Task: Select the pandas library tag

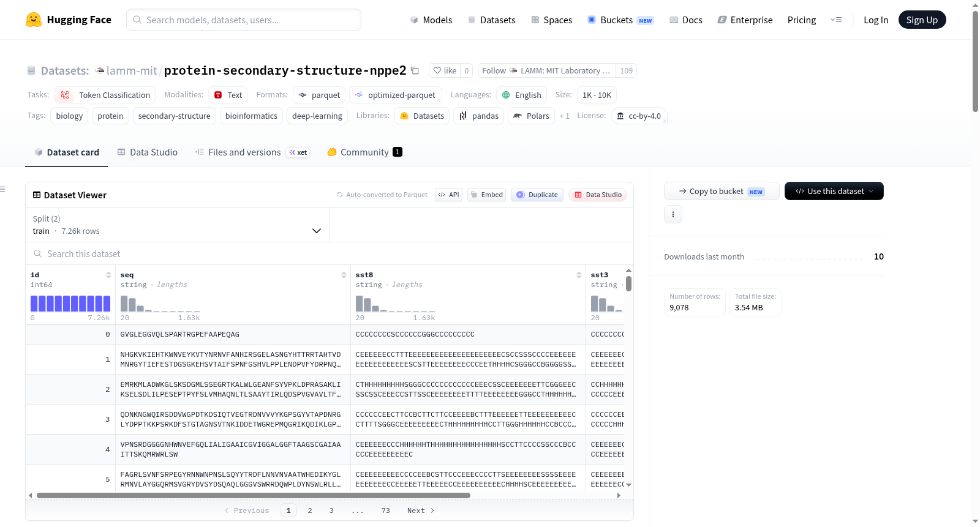Action: point(479,116)
